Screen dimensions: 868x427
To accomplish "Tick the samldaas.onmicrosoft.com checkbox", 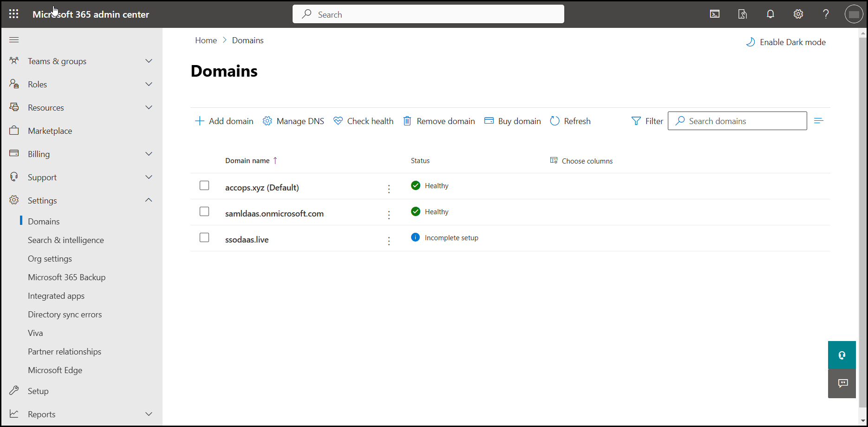I will [204, 211].
